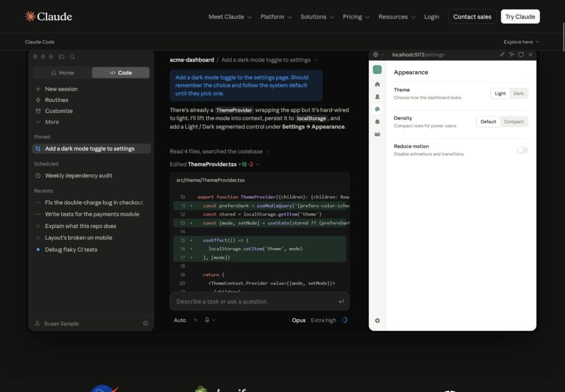Close the preview pane with the X
This screenshot has height=392, width=565.
tap(530, 55)
